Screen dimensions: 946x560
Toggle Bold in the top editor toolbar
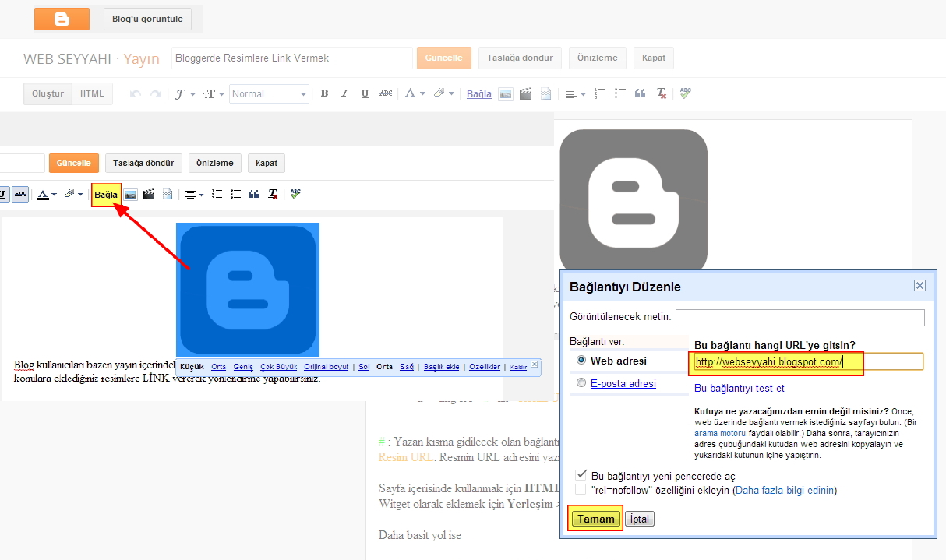click(324, 93)
